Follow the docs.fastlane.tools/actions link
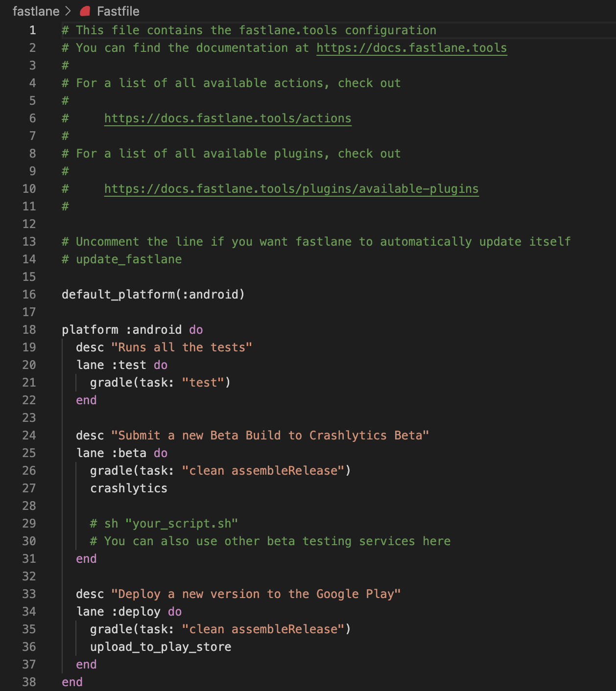Image resolution: width=616 pixels, height=691 pixels. coord(228,118)
